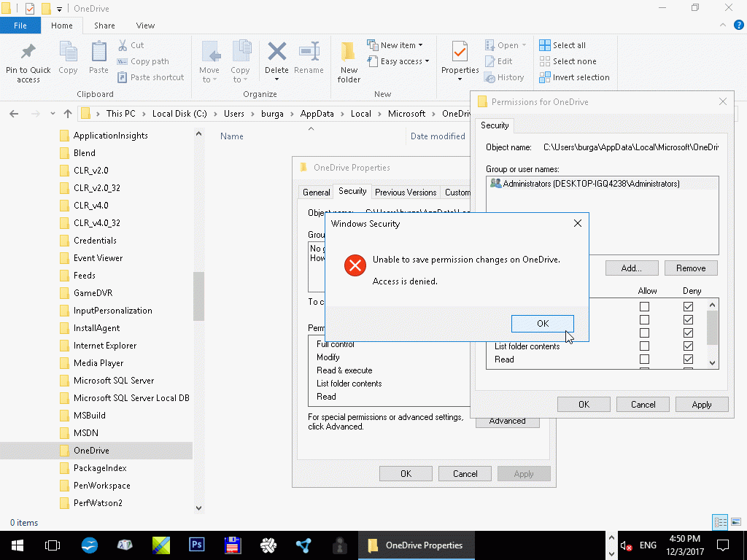Click the Up one level arrow
Screen dimensions: 747x560
pyautogui.click(x=68, y=114)
